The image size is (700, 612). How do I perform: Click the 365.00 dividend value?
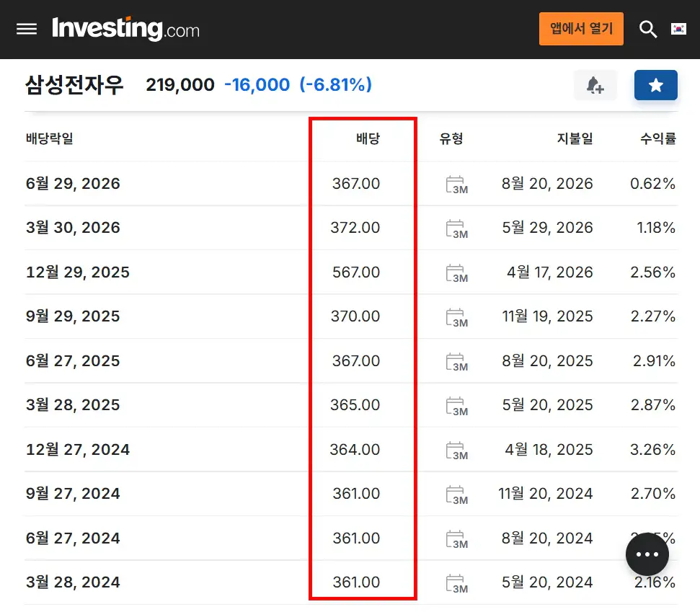pyautogui.click(x=355, y=405)
